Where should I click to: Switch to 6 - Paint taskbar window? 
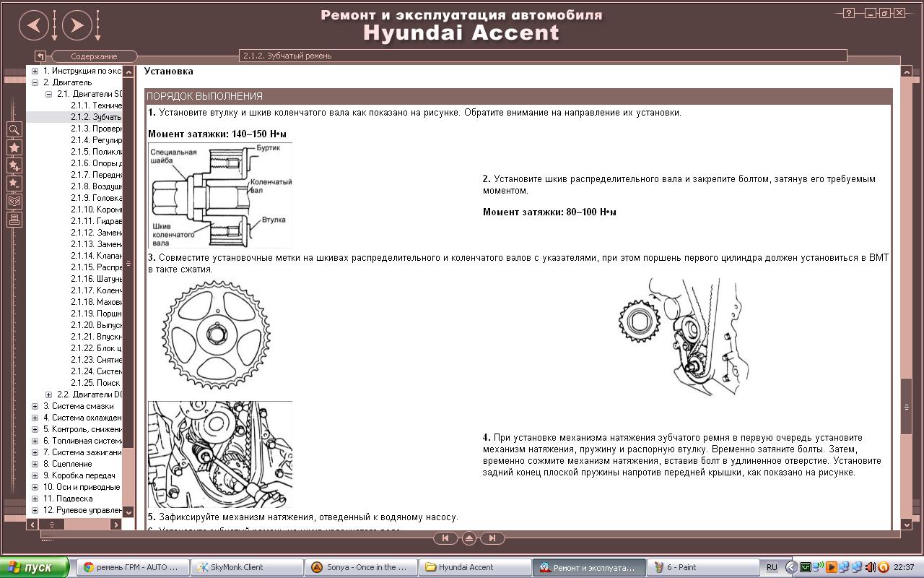coord(703,567)
